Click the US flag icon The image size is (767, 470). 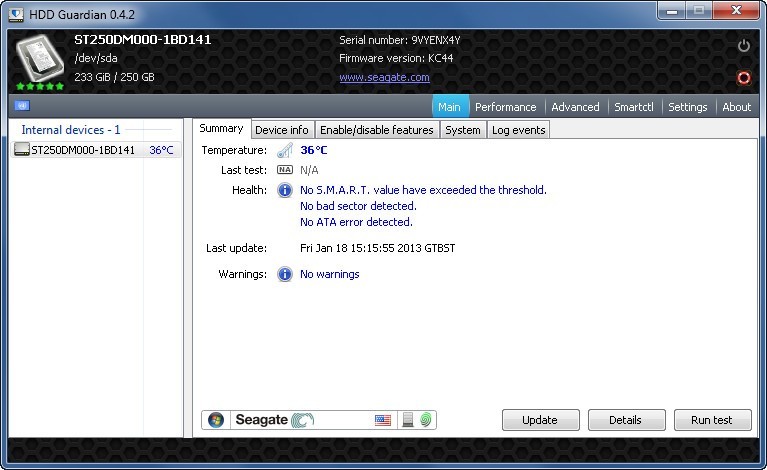[383, 420]
